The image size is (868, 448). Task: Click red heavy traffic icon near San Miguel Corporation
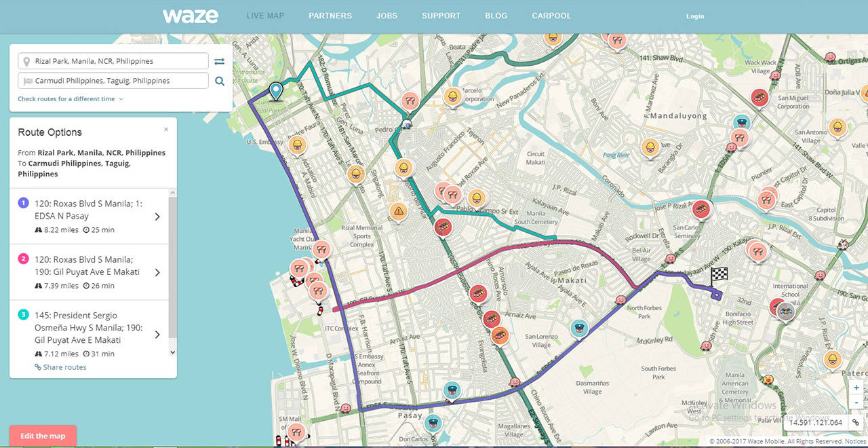(x=759, y=98)
